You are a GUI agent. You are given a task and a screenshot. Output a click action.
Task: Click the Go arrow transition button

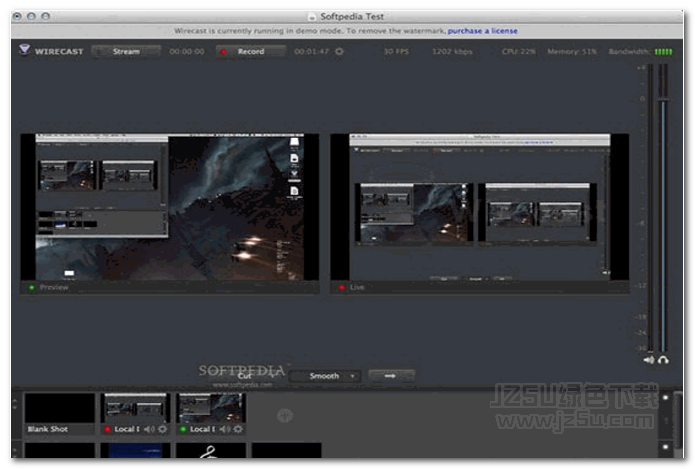click(390, 376)
